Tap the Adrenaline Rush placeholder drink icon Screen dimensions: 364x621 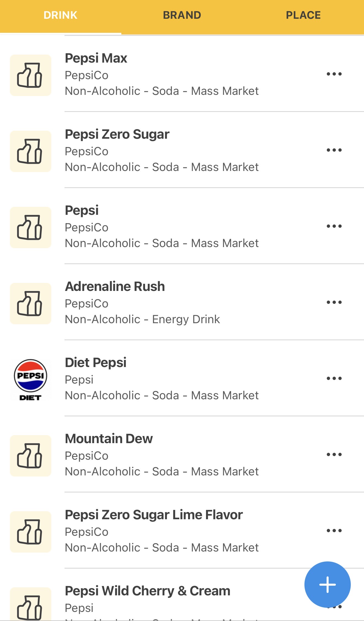click(x=31, y=304)
